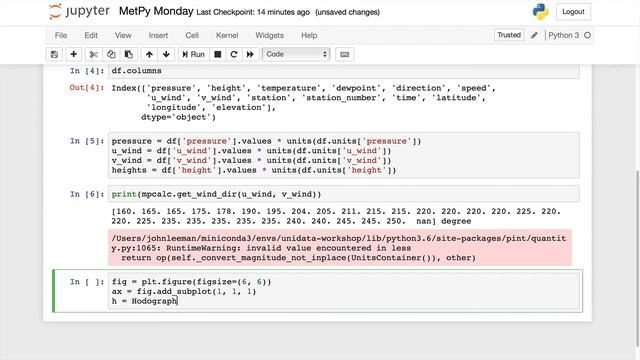Click in the get_wind_dir print cell

(344, 194)
